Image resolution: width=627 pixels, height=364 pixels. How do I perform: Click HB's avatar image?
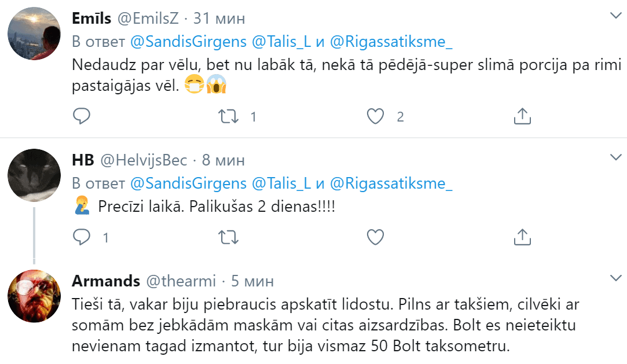click(34, 174)
